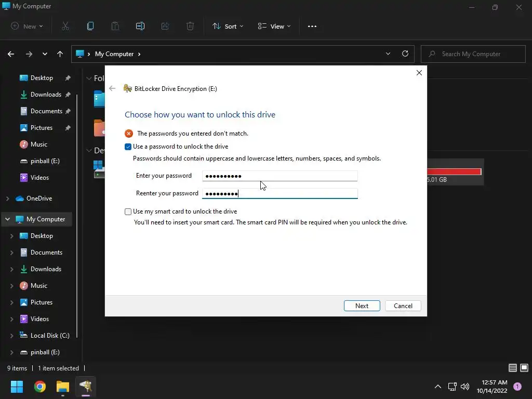Go forward with the Explorer forward arrow
Screen dimensions: 532x399
(x=29, y=54)
